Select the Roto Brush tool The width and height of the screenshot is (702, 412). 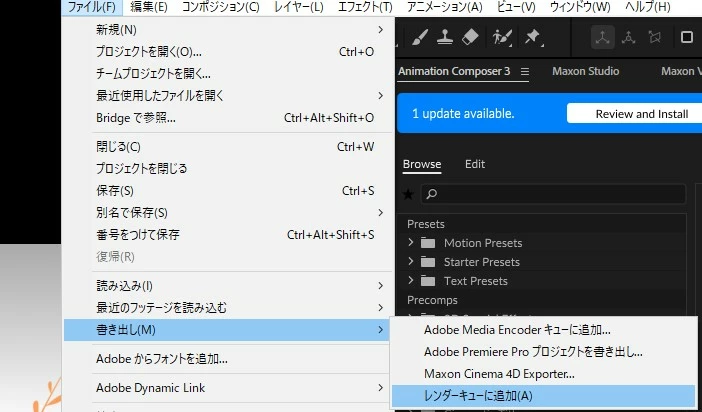pyautogui.click(x=502, y=37)
